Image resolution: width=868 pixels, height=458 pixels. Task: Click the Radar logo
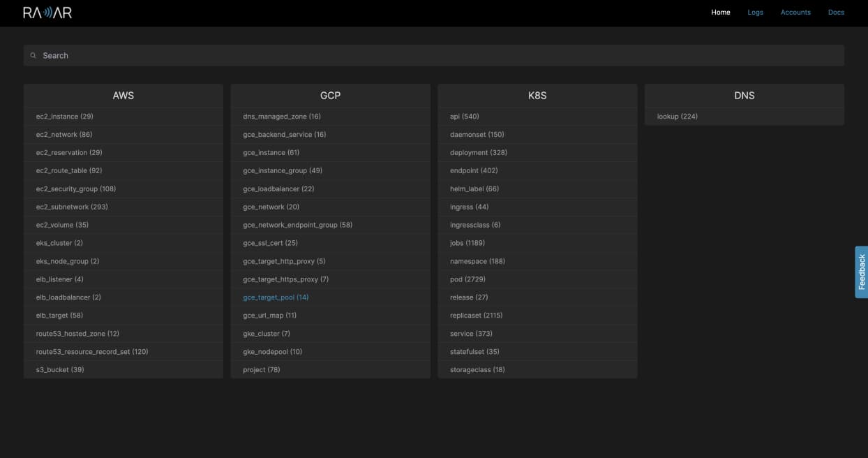[47, 13]
